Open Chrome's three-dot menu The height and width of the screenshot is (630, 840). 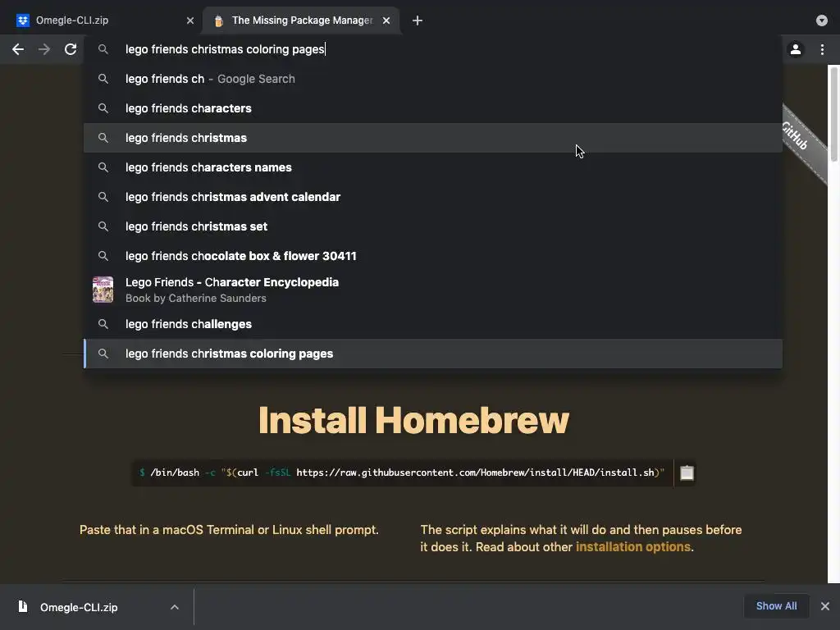pos(822,49)
